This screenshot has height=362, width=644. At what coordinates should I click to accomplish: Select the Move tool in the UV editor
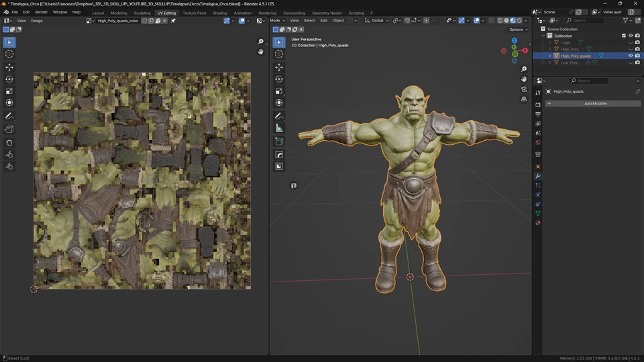pos(9,67)
